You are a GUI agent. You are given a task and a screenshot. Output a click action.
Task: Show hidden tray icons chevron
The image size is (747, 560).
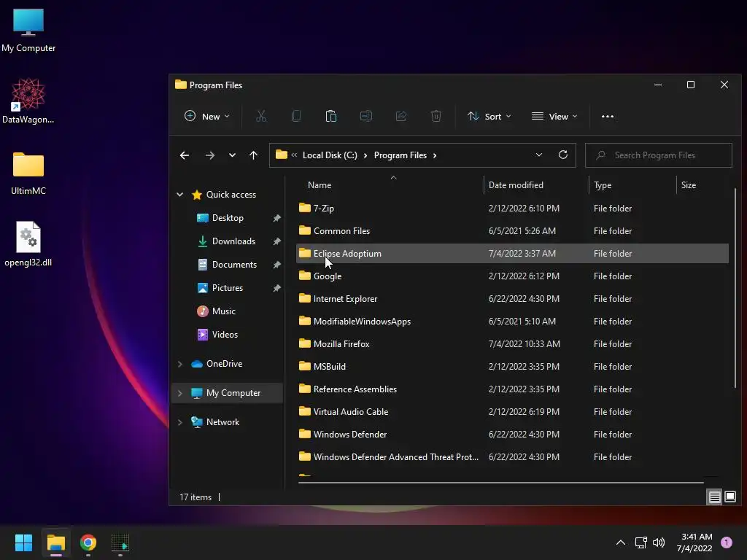621,542
